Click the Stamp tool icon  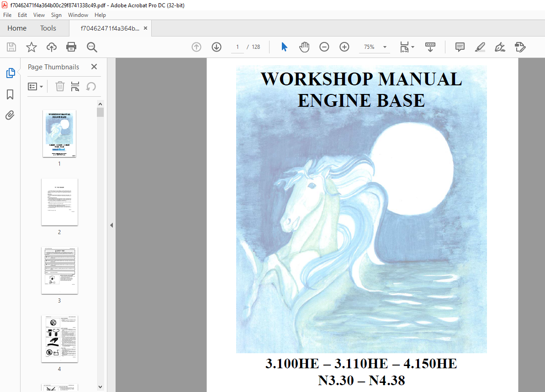pos(520,47)
